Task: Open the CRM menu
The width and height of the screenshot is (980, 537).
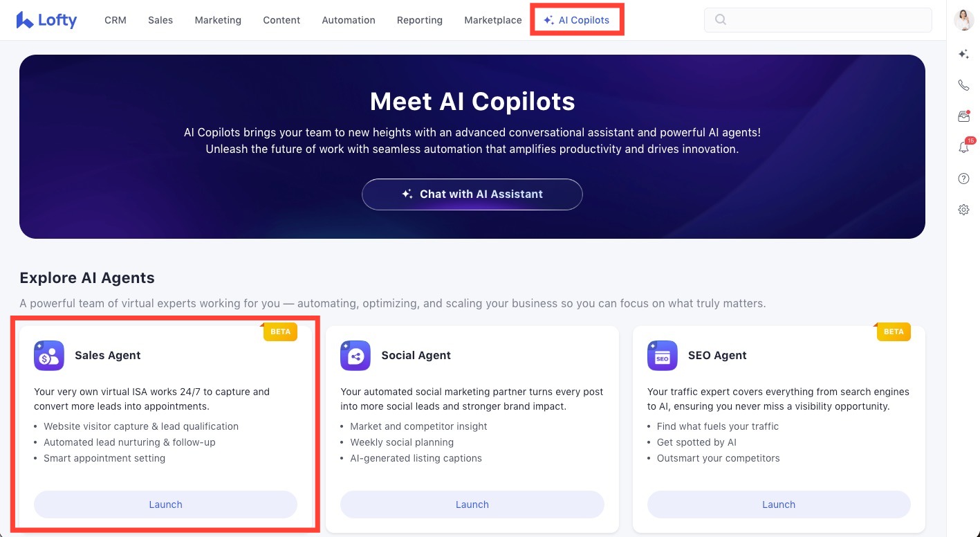Action: coord(115,20)
